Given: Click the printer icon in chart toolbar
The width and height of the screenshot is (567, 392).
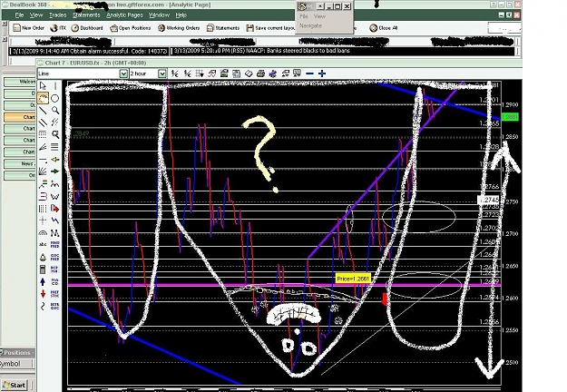Looking at the screenshot, I should 260,73.
